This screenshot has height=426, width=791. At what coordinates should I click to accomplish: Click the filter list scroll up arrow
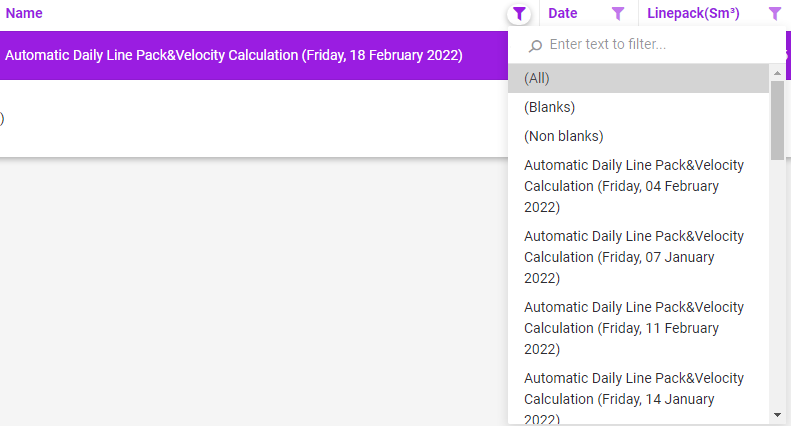coord(777,73)
